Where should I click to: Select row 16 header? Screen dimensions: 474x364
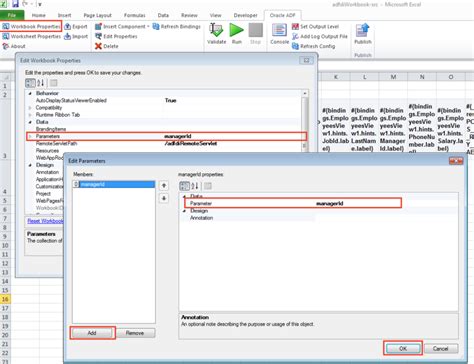(x=5, y=299)
